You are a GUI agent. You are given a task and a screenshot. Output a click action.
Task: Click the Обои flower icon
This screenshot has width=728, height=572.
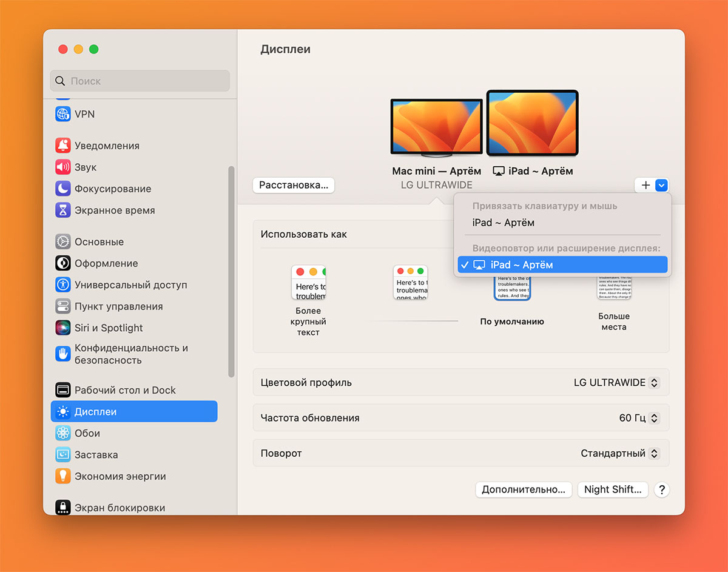63,433
